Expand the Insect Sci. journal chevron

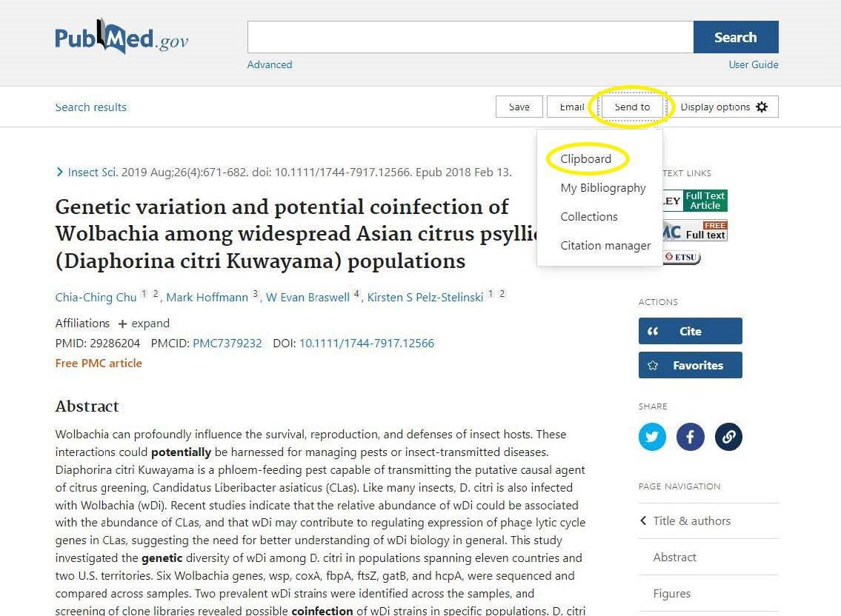tap(60, 173)
